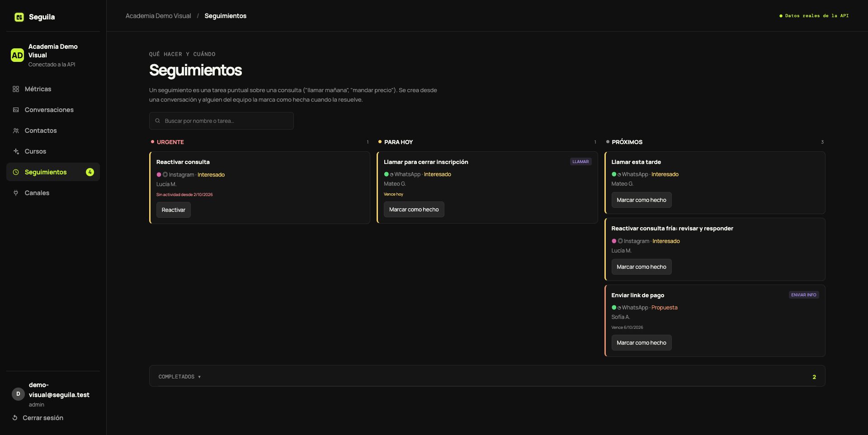Click the Seguimientos clock icon

pos(16,172)
